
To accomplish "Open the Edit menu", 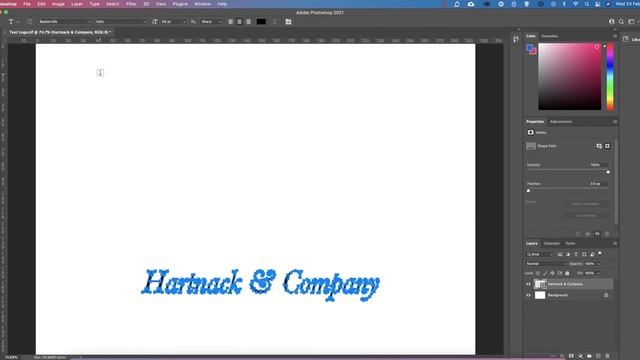I will click(x=41, y=4).
